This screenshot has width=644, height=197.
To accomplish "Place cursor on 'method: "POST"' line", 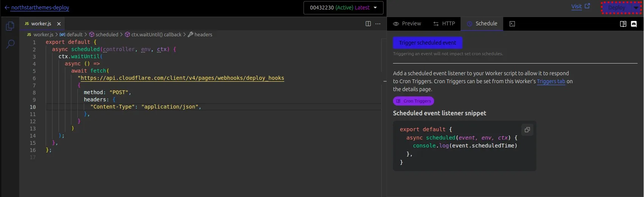I will [107, 92].
